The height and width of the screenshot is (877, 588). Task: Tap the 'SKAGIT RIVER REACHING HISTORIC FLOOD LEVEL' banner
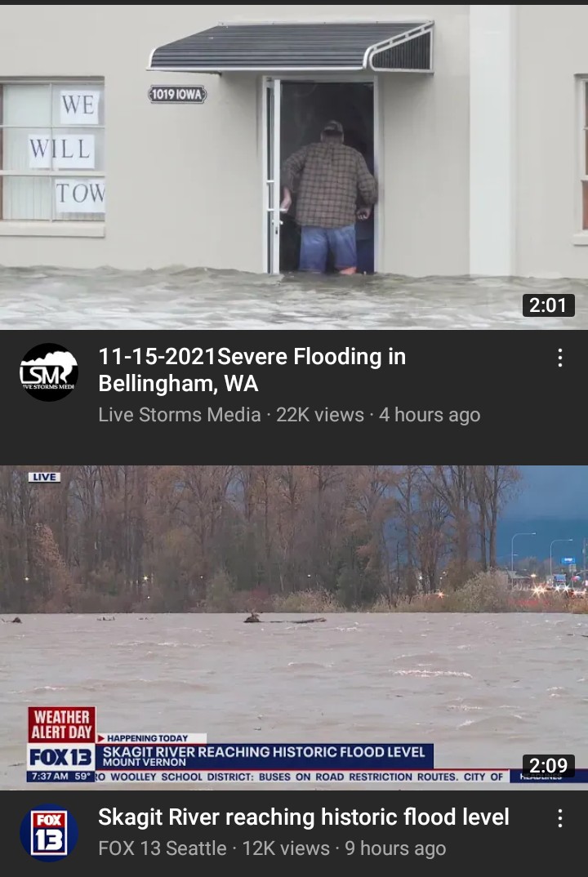click(x=264, y=756)
